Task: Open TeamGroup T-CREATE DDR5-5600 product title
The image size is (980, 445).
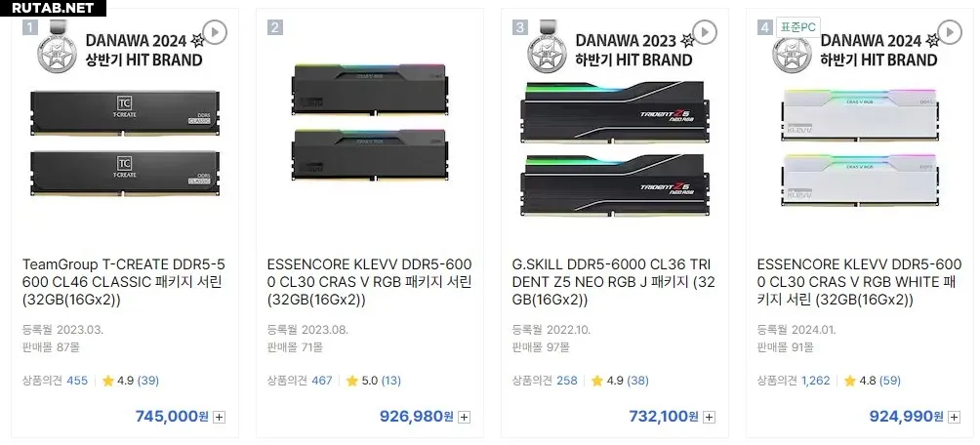Action: (x=123, y=282)
